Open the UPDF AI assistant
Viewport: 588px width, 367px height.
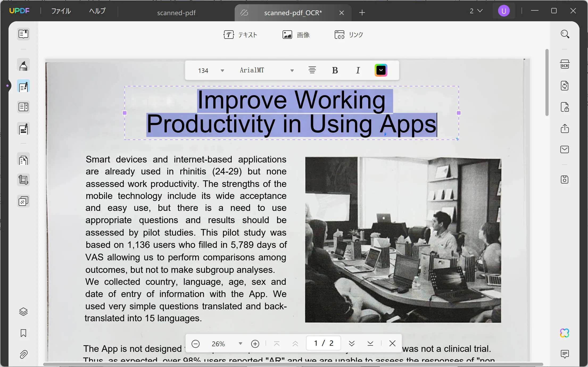tap(565, 333)
